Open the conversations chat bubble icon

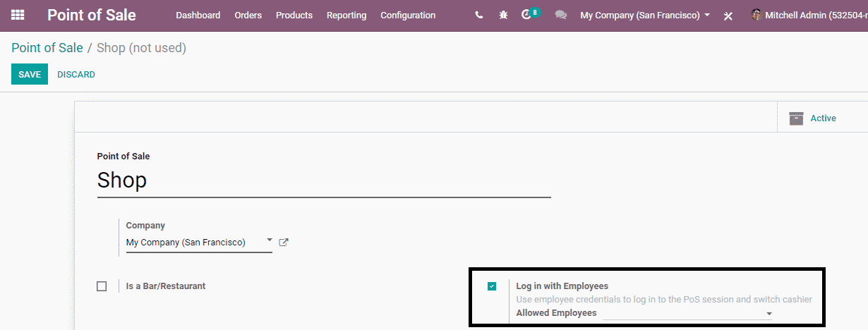561,15
